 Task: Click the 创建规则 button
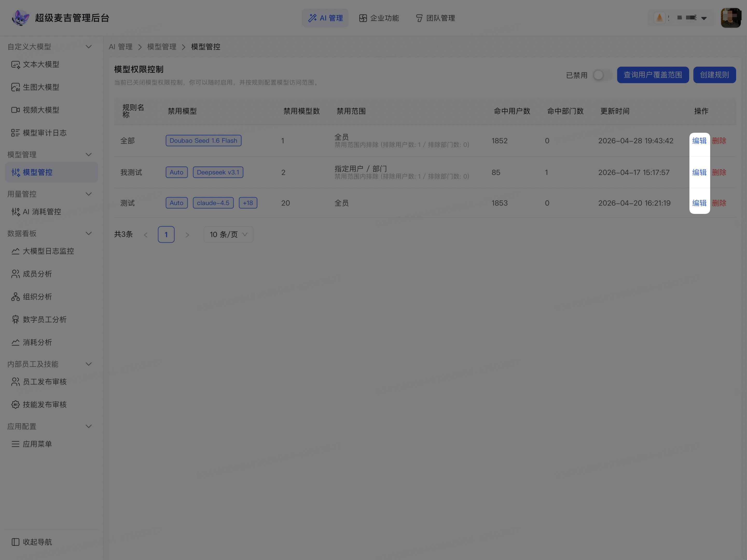point(714,75)
